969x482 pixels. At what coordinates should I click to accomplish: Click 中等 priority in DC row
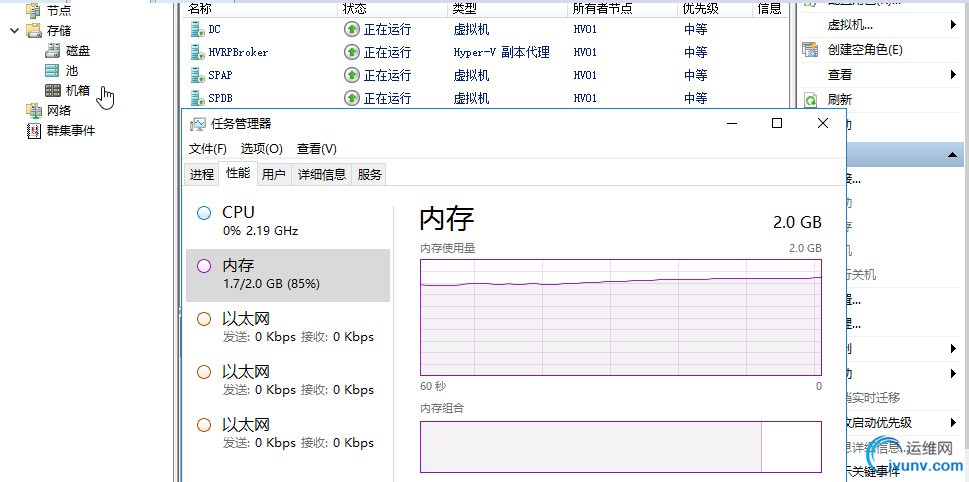coord(696,29)
